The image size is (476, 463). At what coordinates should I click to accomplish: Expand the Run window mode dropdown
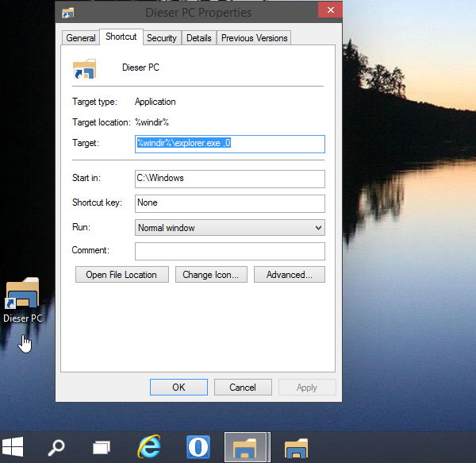click(x=230, y=228)
